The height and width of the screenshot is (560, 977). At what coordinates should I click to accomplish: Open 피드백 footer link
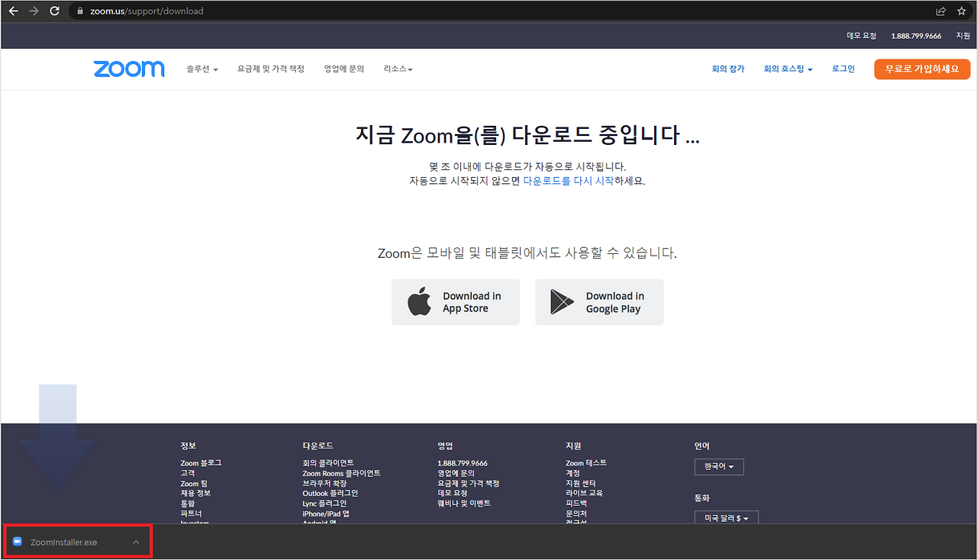coord(576,504)
